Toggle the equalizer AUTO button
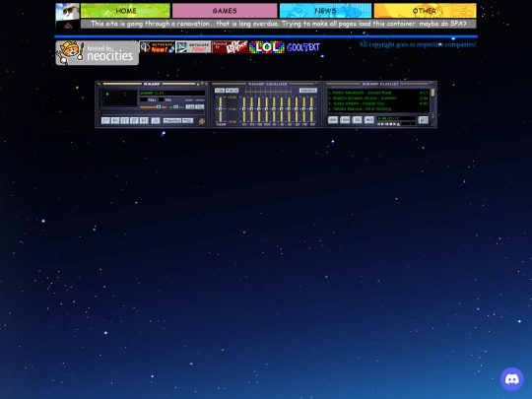This screenshot has height=399, width=532. point(233,91)
